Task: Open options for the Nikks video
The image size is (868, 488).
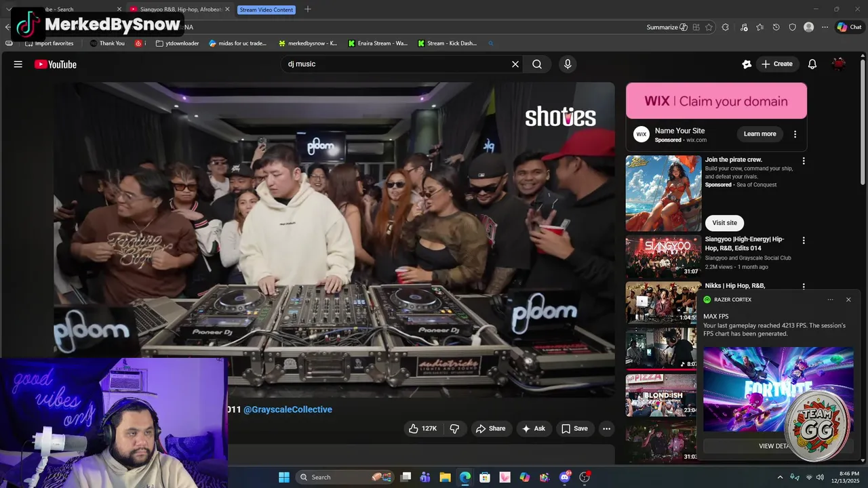Action: click(804, 287)
